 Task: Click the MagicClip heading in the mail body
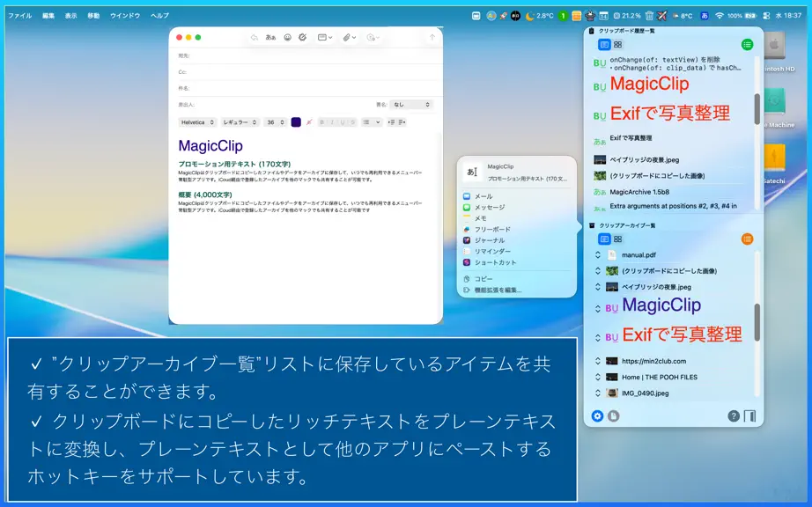click(210, 146)
